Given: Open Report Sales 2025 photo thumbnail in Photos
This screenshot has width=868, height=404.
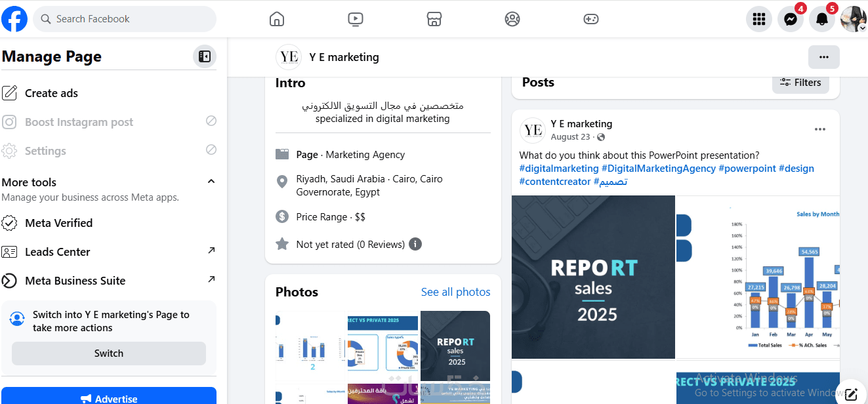Looking at the screenshot, I should (455, 346).
